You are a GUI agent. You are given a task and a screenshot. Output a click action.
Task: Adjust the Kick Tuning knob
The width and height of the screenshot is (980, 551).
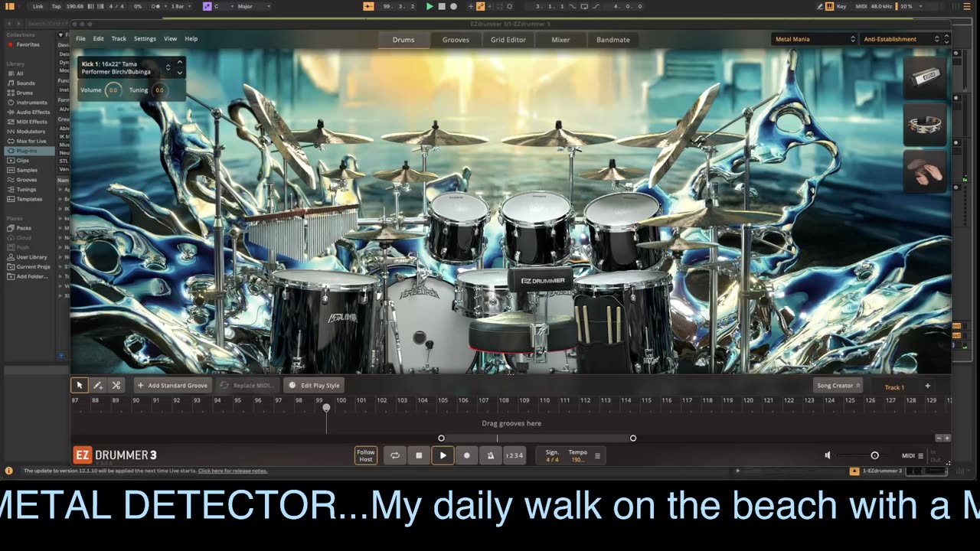158,90
